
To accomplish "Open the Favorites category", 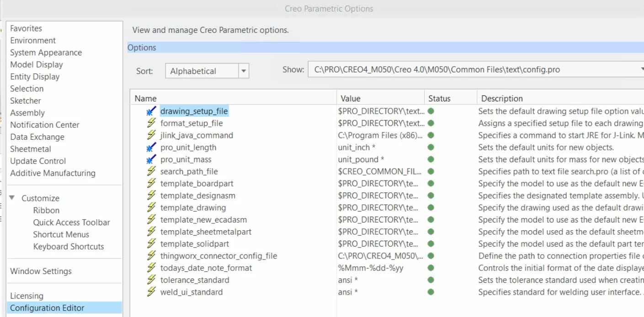I will point(26,28).
